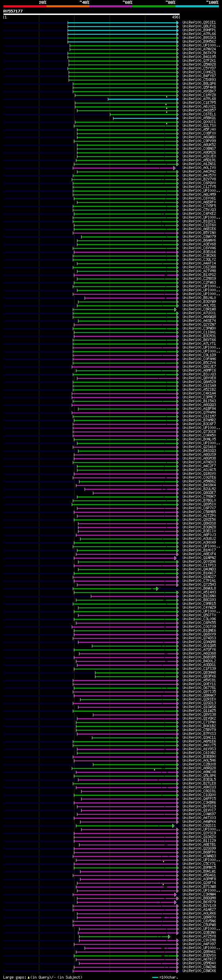This screenshot has height=980, width=222.
Task: Select the UniRef100_Q1RGV0 label
Action: point(199,473)
